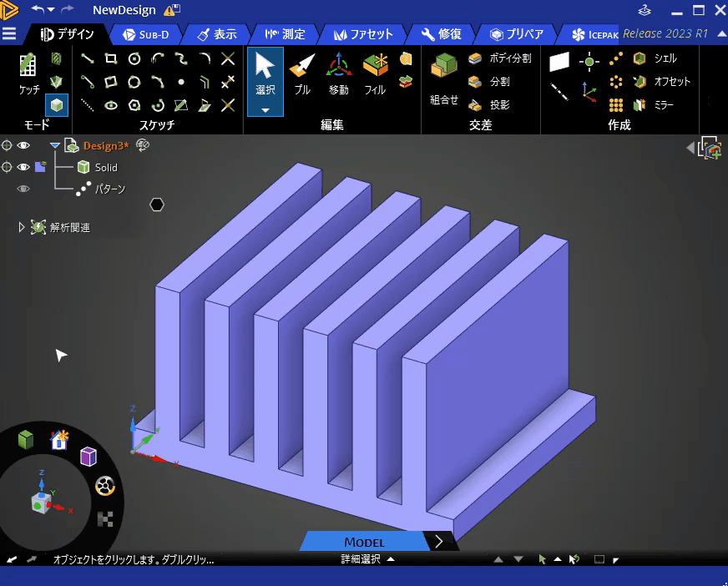Image resolution: width=728 pixels, height=586 pixels.
Task: Select the Offset Curve sketch tool
Action: tap(205, 82)
